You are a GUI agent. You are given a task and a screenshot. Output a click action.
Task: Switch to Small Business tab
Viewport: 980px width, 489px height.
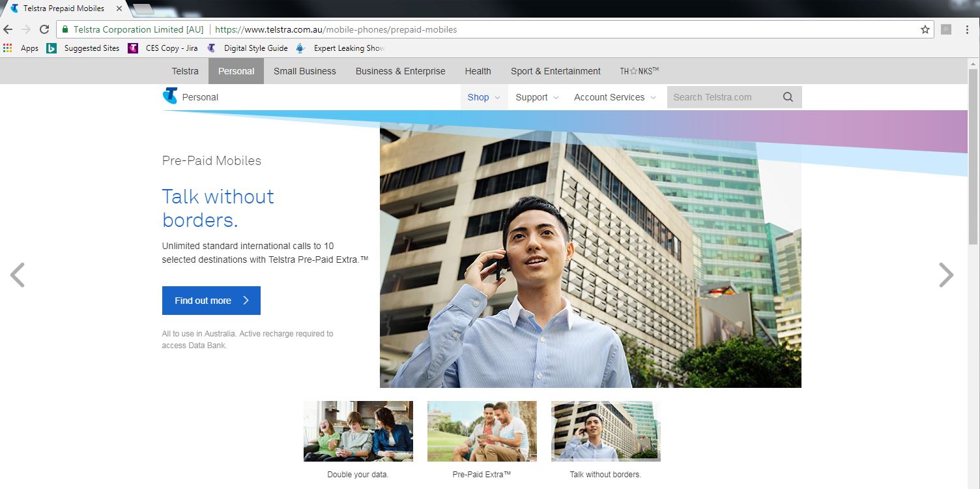coord(304,71)
